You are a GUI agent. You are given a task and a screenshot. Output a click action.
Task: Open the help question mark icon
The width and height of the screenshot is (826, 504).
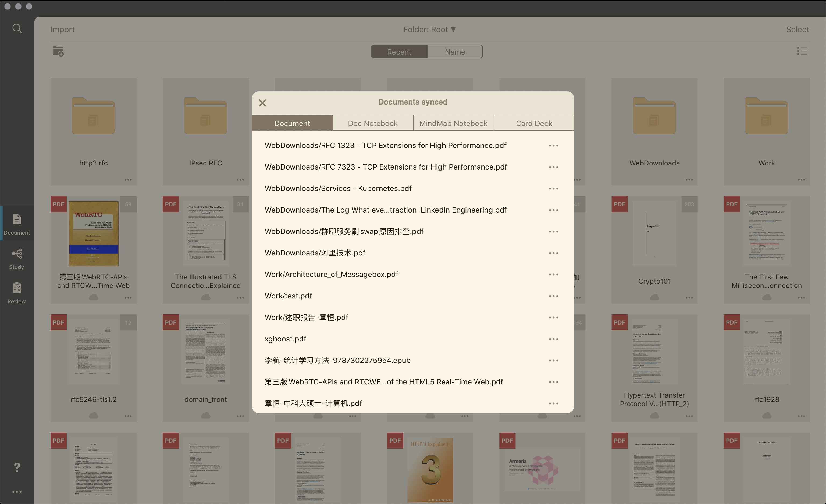pos(17,467)
